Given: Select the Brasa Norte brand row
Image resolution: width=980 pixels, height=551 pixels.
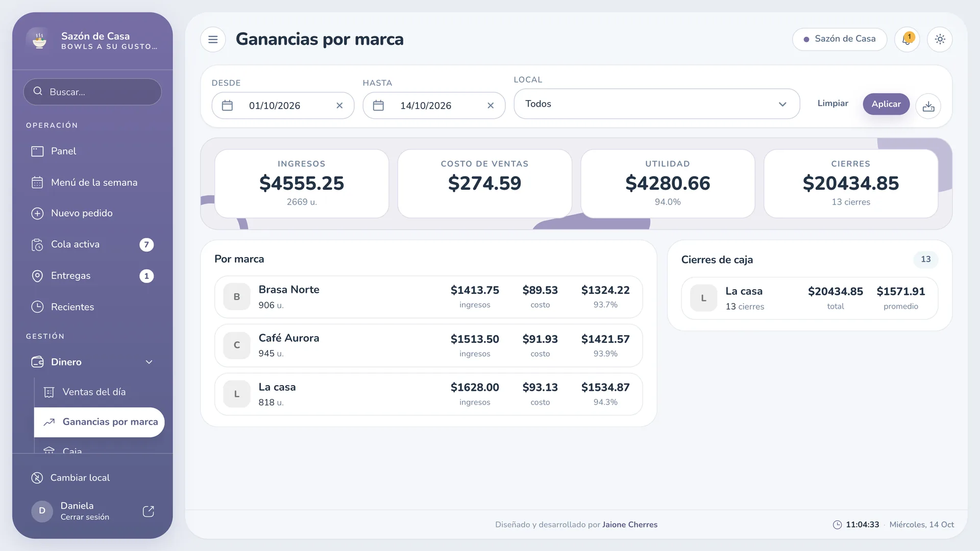Looking at the screenshot, I should (428, 297).
